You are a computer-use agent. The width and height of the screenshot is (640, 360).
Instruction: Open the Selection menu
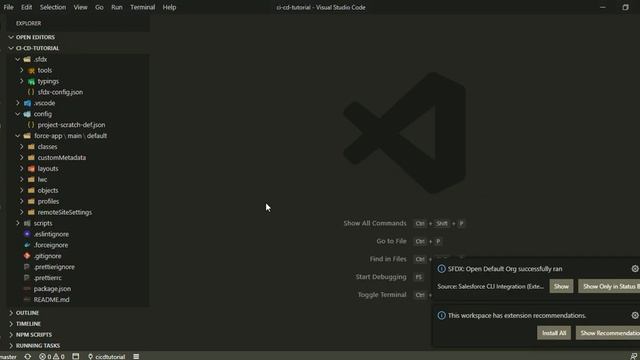point(53,7)
